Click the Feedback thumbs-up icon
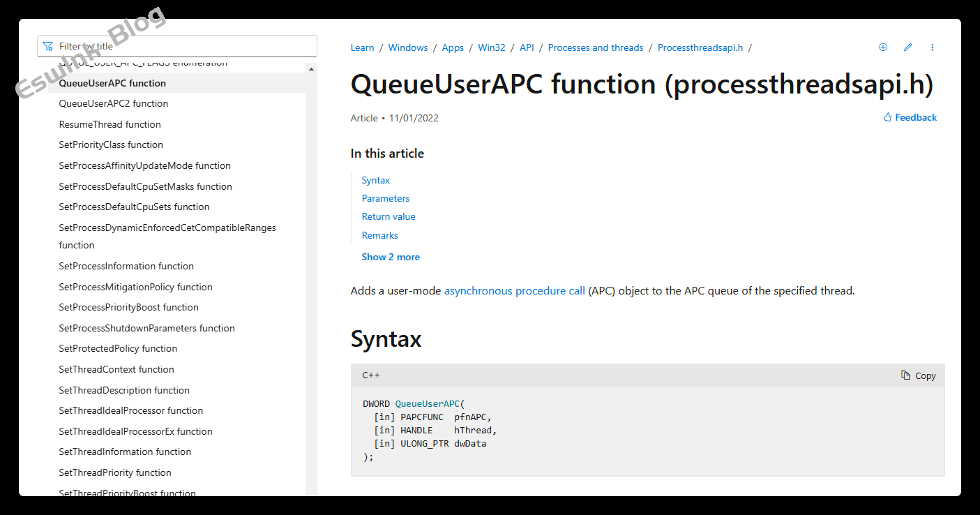980x515 pixels. [888, 118]
